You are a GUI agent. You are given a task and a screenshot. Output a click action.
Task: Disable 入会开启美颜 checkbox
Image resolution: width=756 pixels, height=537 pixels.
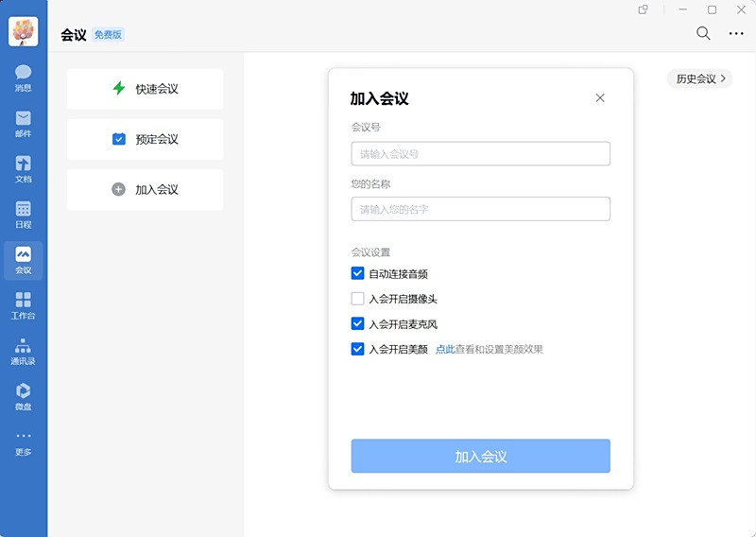(x=357, y=349)
